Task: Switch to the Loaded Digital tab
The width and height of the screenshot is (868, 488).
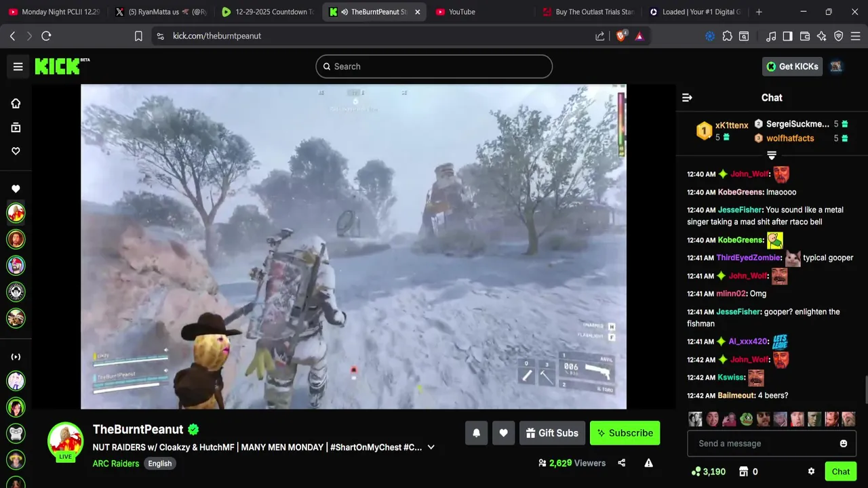Action: pyautogui.click(x=695, y=12)
